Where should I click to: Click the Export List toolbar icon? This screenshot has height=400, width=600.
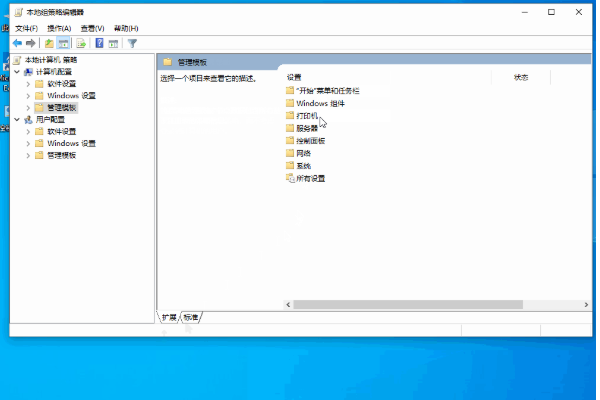(81, 43)
